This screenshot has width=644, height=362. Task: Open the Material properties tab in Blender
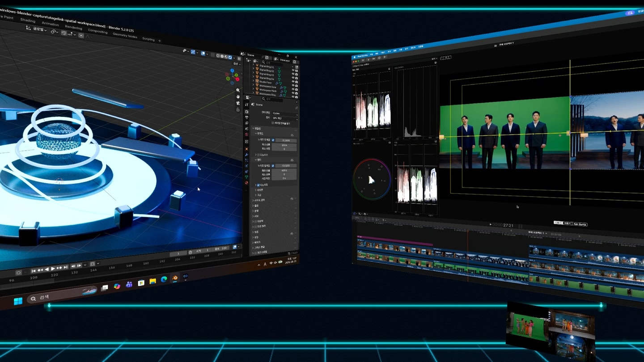[x=246, y=183]
